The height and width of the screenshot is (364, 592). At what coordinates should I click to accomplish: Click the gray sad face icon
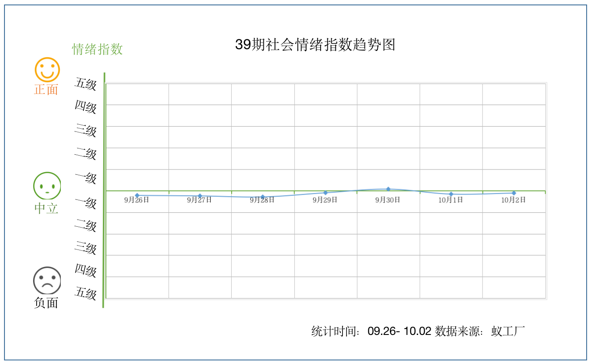tap(47, 280)
